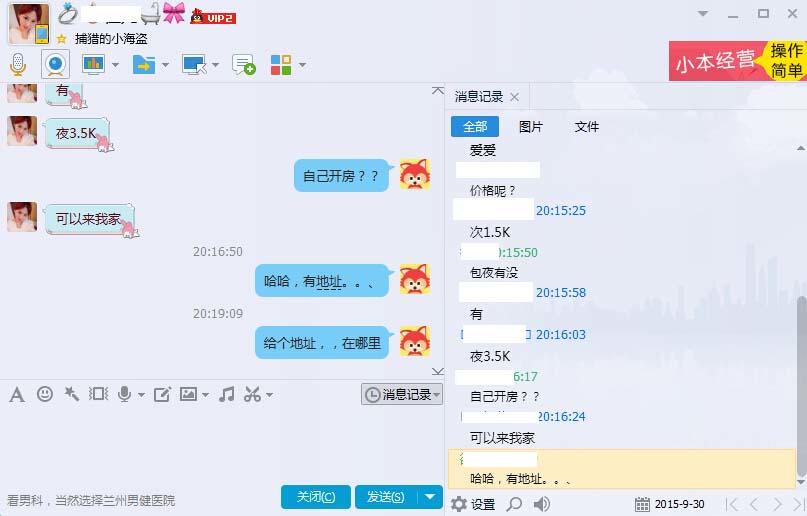Open the font settings A icon
The image size is (807, 516).
pyautogui.click(x=17, y=395)
